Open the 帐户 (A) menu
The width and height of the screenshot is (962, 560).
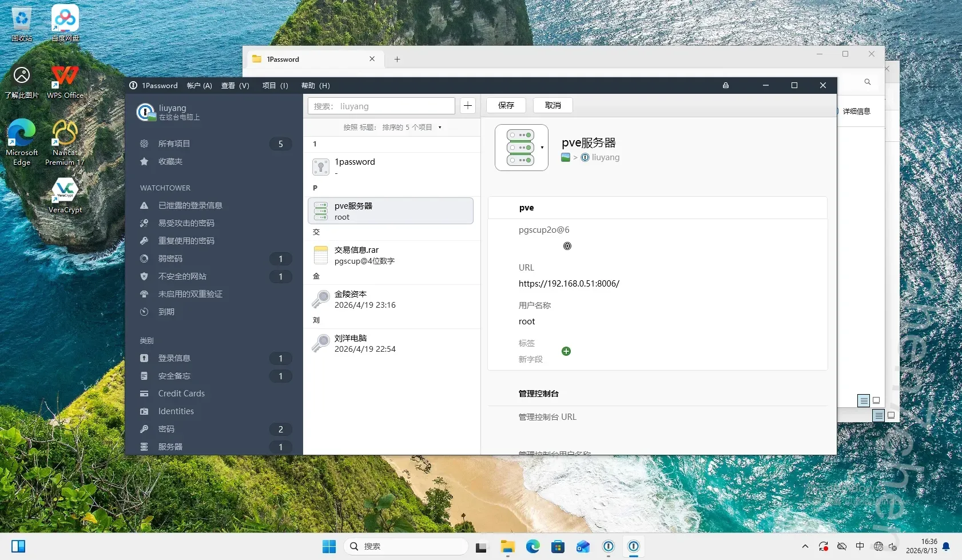pyautogui.click(x=199, y=85)
